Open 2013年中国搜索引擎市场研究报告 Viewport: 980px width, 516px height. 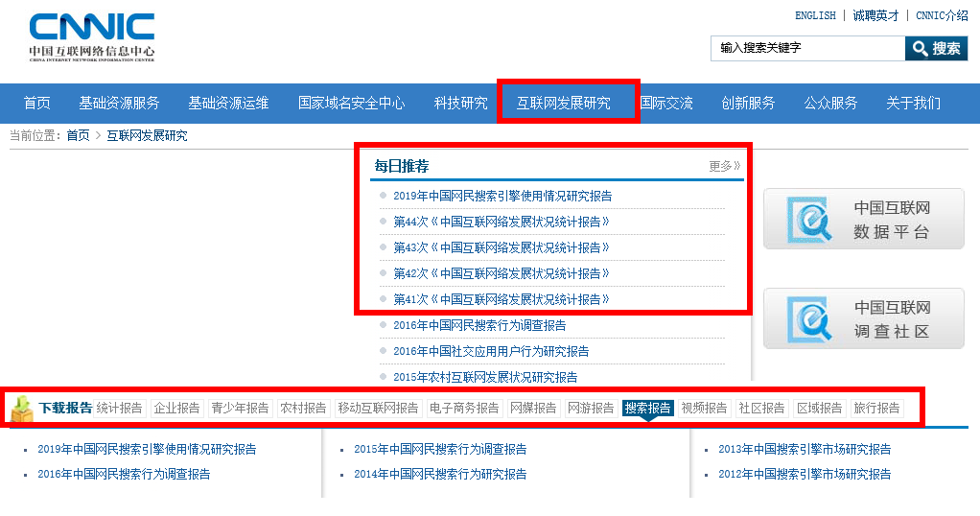point(805,449)
